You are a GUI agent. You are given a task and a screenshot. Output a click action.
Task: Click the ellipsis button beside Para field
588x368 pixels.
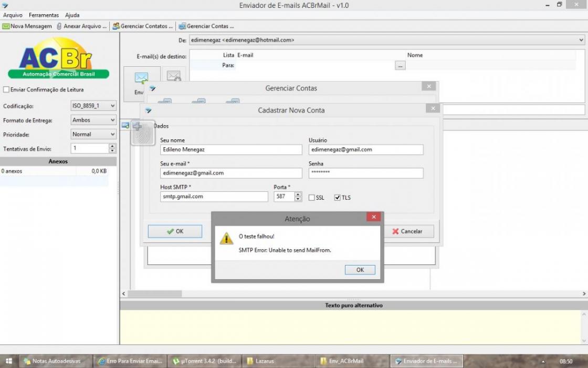pyautogui.click(x=400, y=65)
